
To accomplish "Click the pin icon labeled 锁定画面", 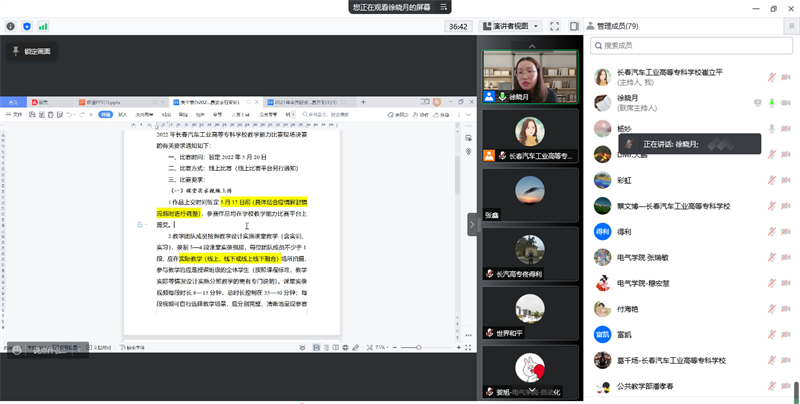I will 15,50.
